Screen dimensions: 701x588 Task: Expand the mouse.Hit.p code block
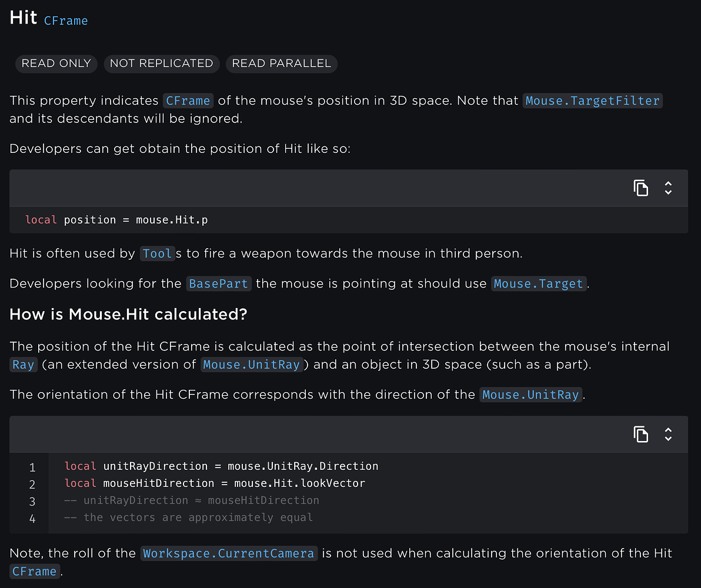[668, 188]
